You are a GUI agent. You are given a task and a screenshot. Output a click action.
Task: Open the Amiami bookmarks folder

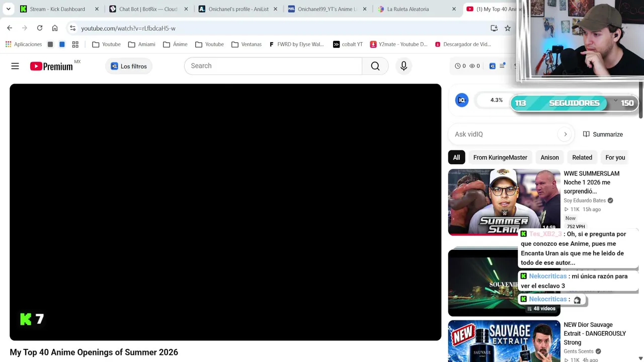pos(141,44)
